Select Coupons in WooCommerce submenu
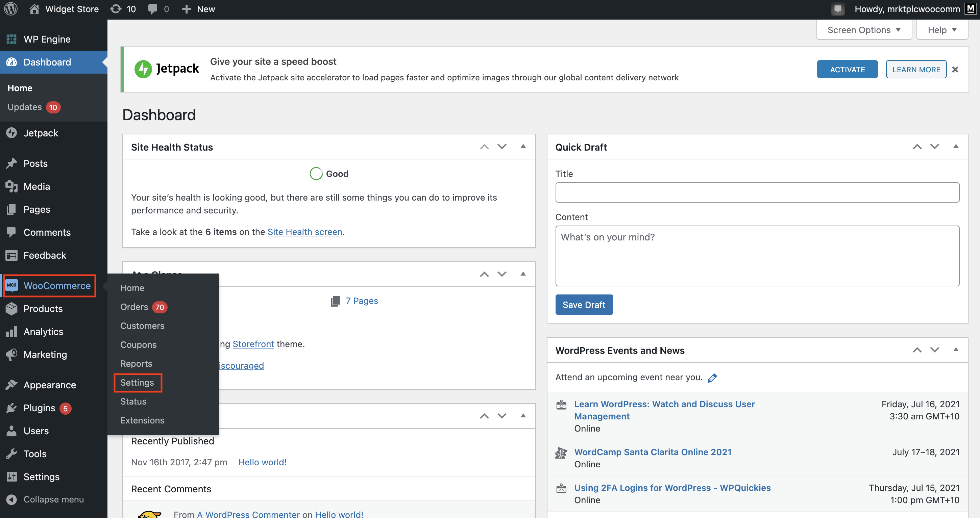 coord(139,345)
